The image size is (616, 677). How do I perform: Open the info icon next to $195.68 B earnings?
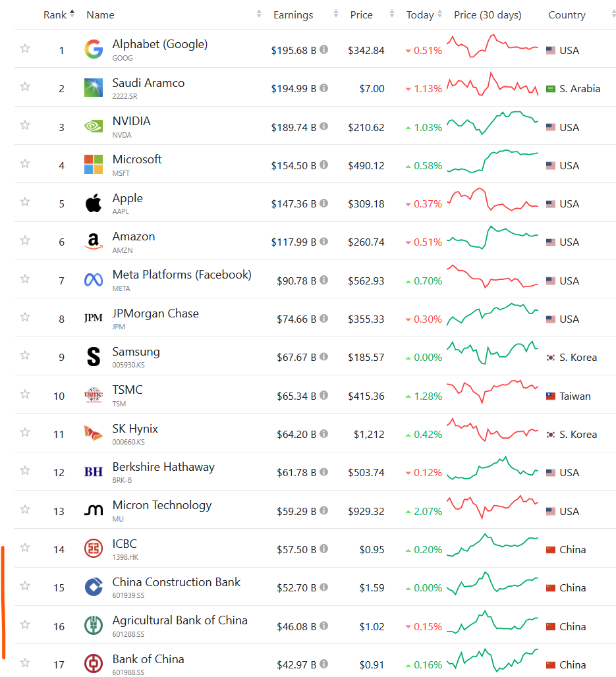(323, 49)
